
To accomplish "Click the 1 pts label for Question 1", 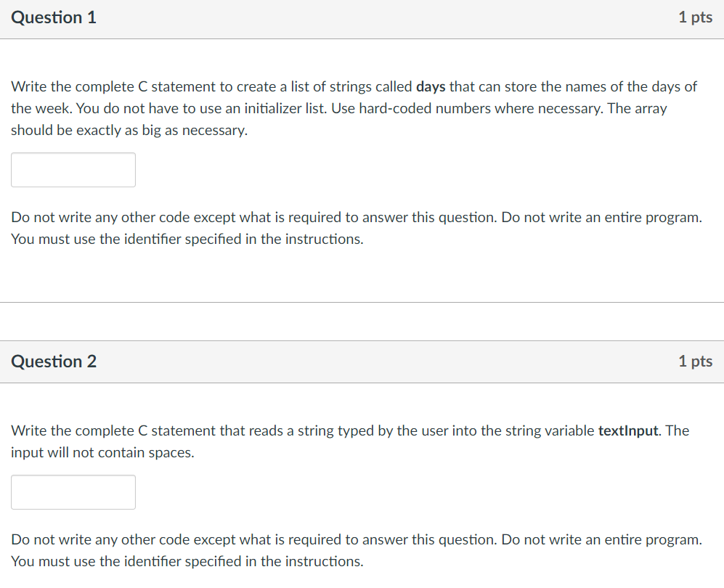I will click(695, 17).
